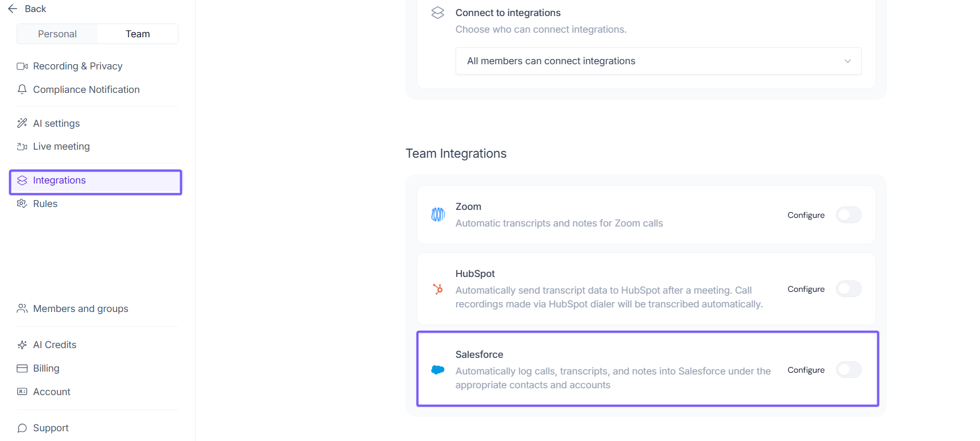Image resolution: width=980 pixels, height=441 pixels.
Task: Turn on the HubSpot integration switch
Action: point(849,289)
